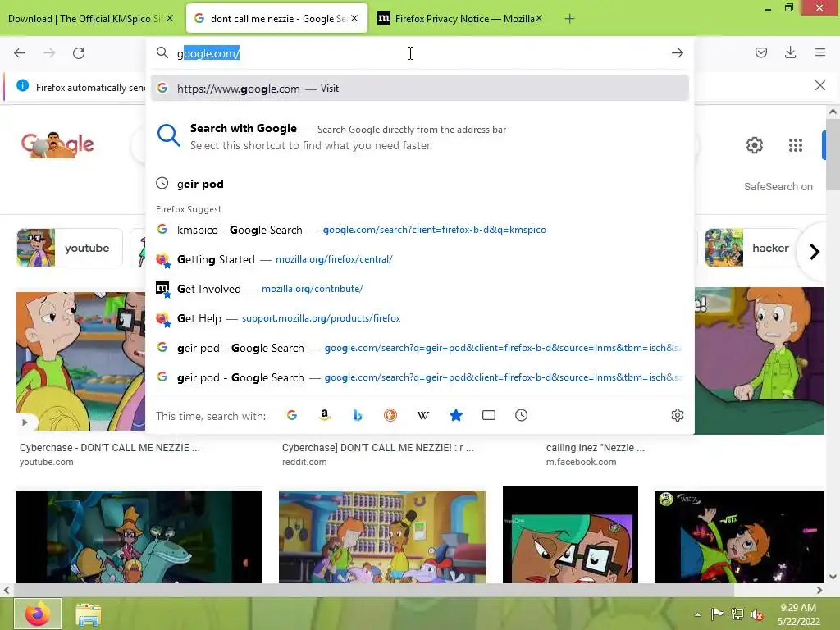Search open tabs this time
840x630 pixels.
489,415
